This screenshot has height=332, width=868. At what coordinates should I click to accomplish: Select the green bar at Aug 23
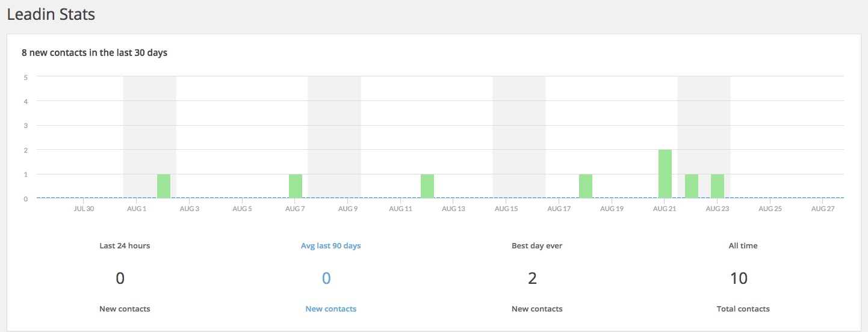pyautogui.click(x=718, y=186)
